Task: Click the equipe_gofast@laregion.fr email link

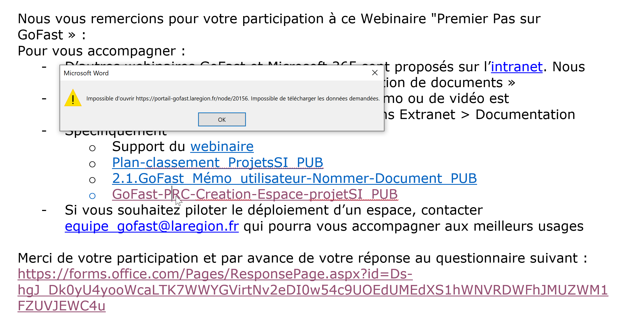Action: pos(152,226)
